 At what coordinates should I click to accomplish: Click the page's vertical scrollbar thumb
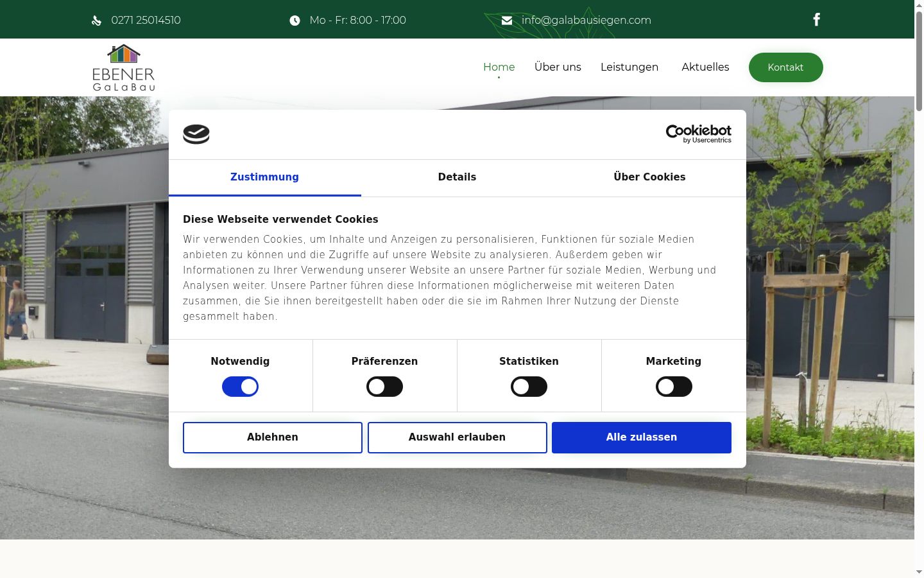(919, 61)
